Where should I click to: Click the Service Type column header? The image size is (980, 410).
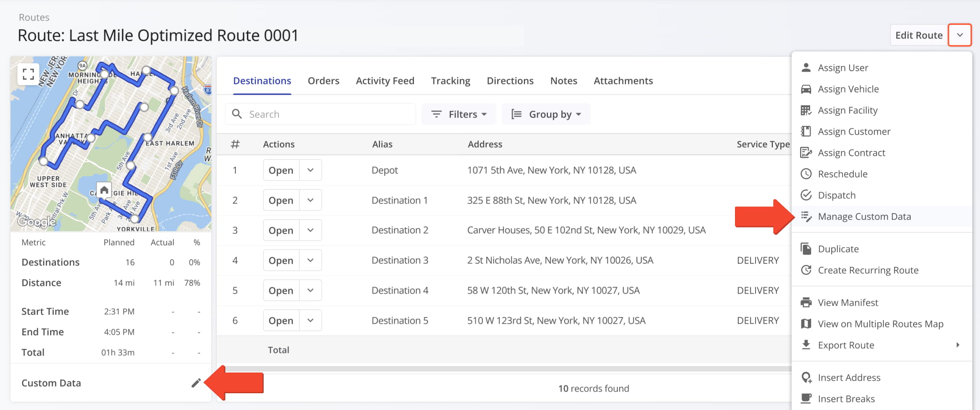point(763,144)
